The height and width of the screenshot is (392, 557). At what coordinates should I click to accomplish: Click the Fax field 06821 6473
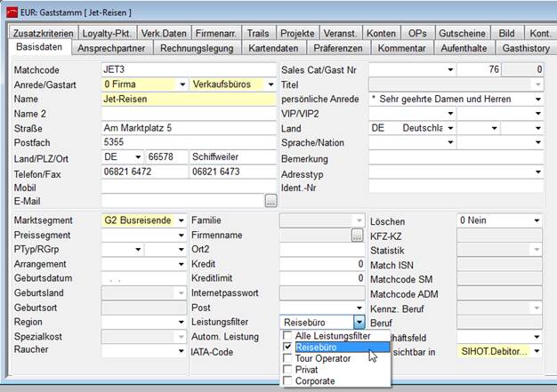(x=232, y=172)
